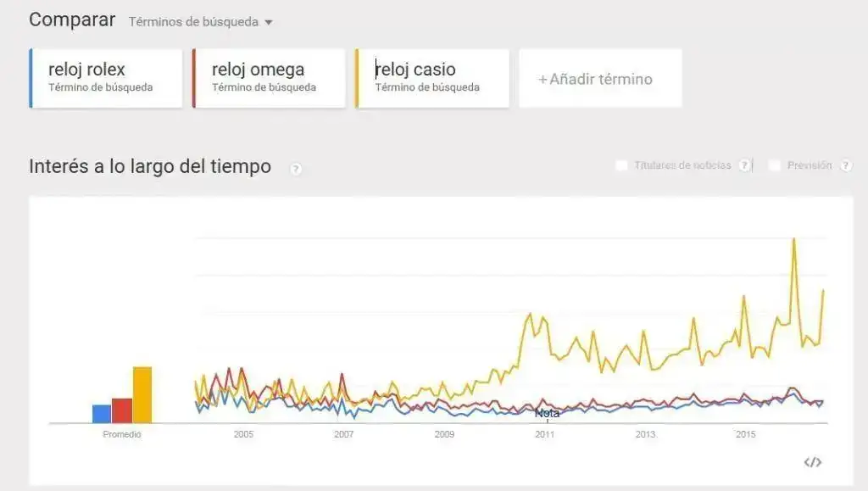868x491 pixels.
Task: Click the embed code icon below the chart
Action: coord(812,462)
